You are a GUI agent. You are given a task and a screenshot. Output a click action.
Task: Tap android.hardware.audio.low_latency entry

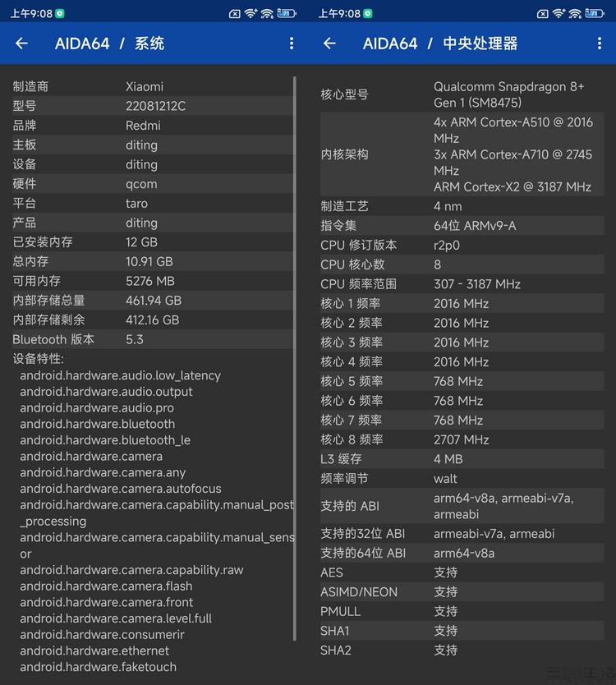[120, 375]
